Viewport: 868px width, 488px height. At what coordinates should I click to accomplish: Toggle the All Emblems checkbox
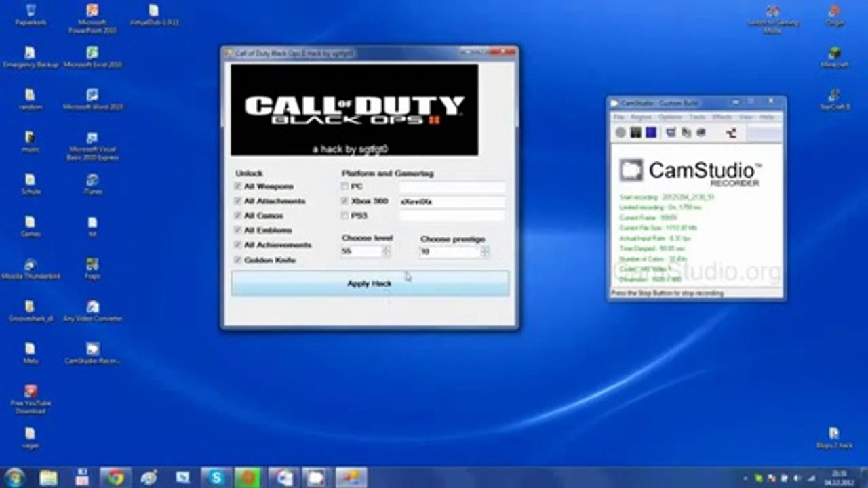(x=238, y=230)
